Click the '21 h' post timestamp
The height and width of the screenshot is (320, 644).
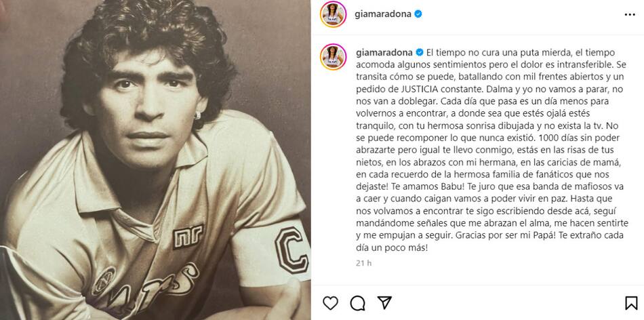(x=363, y=264)
